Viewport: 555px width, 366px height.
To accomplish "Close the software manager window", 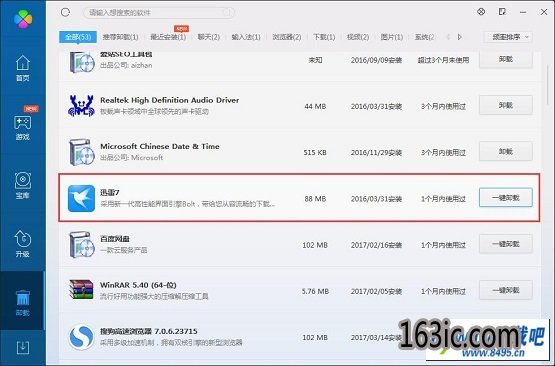I will point(544,12).
